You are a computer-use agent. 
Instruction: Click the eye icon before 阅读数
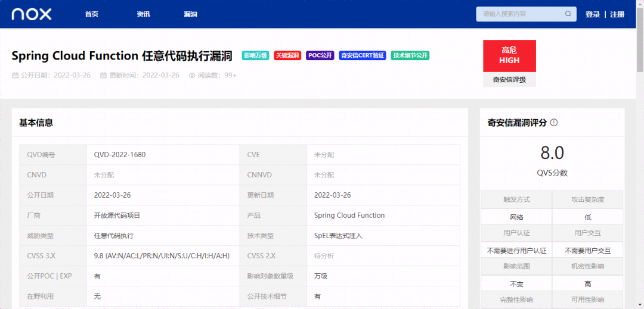click(192, 76)
